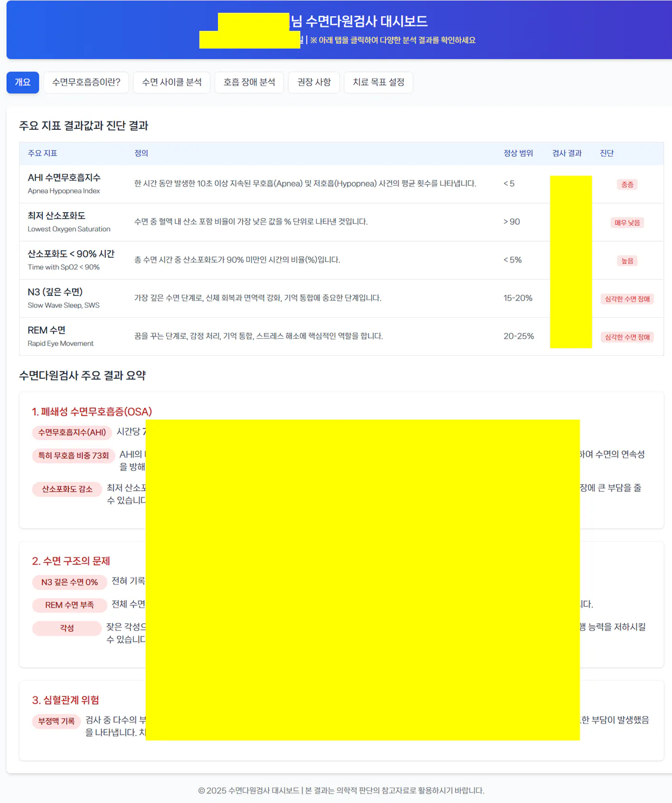The image size is (672, 803).
Task: Click the 높음 diagnosis badge
Action: (627, 261)
